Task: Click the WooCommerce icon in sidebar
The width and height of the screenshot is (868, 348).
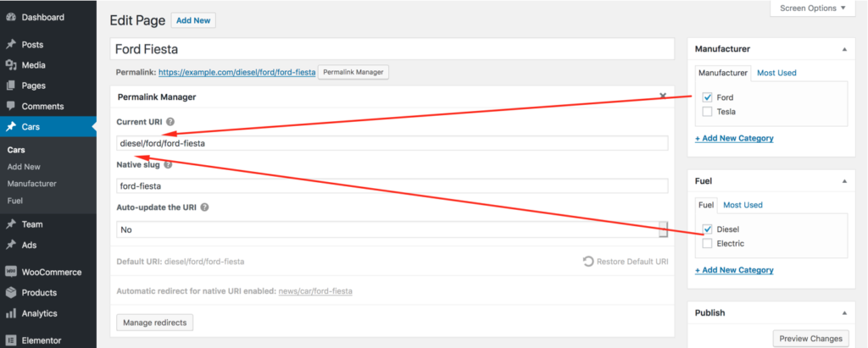Action: (x=10, y=272)
